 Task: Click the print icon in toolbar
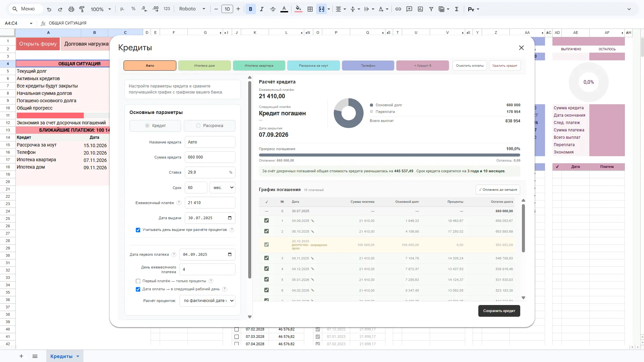pos(71,9)
